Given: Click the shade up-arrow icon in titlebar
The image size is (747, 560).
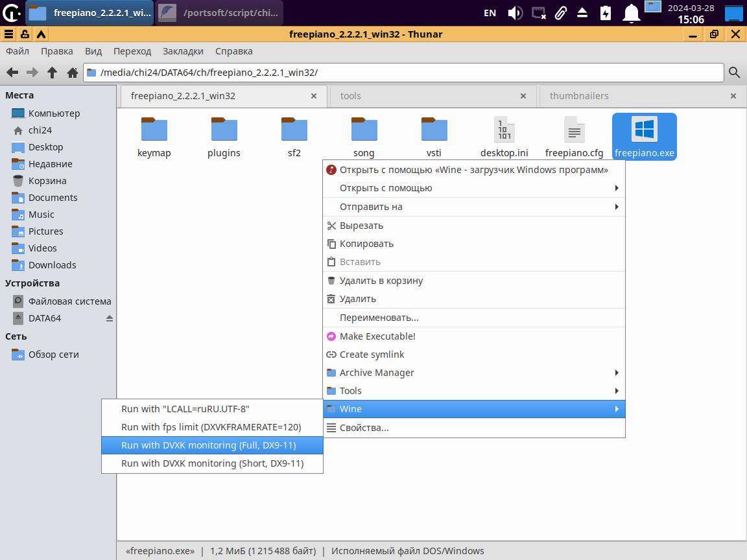Looking at the screenshot, I should (x=41, y=34).
